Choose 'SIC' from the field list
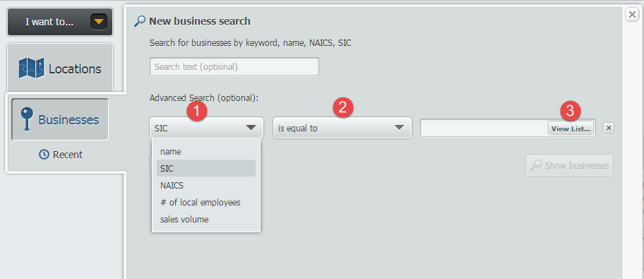 click(206, 169)
